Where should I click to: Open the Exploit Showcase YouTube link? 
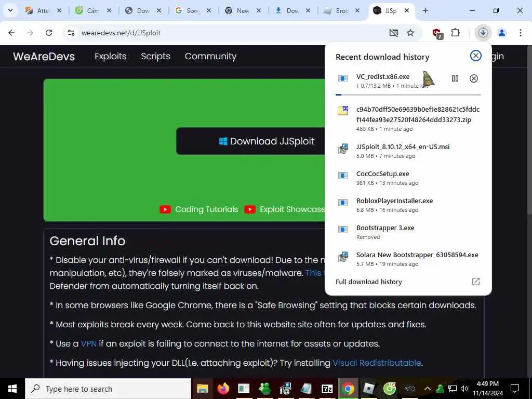[284, 209]
